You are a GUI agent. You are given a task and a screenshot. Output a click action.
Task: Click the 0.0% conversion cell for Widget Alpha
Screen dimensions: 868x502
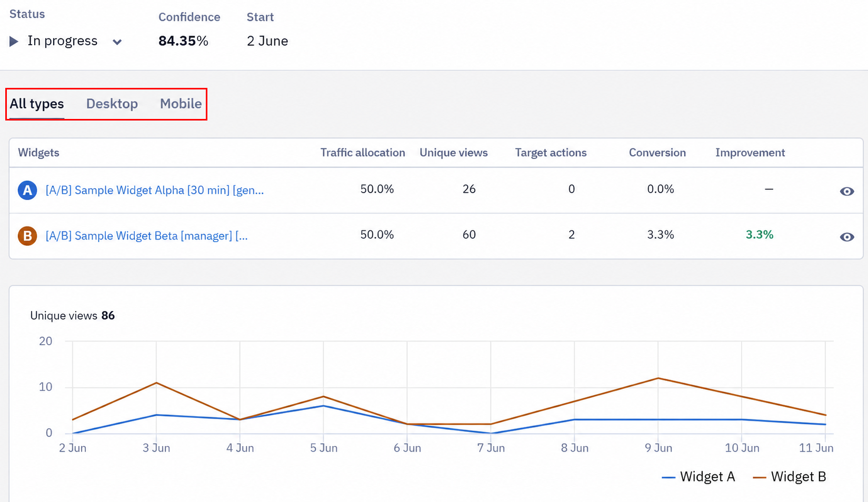tap(661, 189)
